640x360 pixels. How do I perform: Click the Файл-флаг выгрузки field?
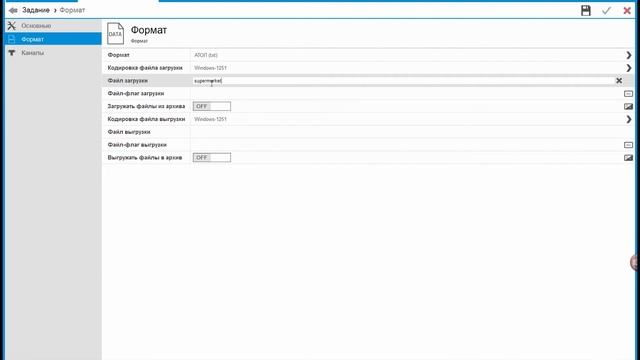[406, 145]
